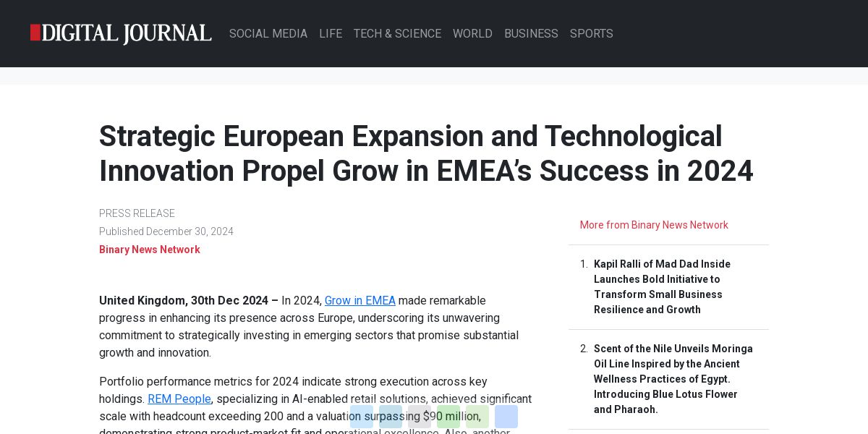Read the Kapil Ralli Mad Dad Inside article
Viewport: 868px width, 434px height.
click(x=662, y=286)
